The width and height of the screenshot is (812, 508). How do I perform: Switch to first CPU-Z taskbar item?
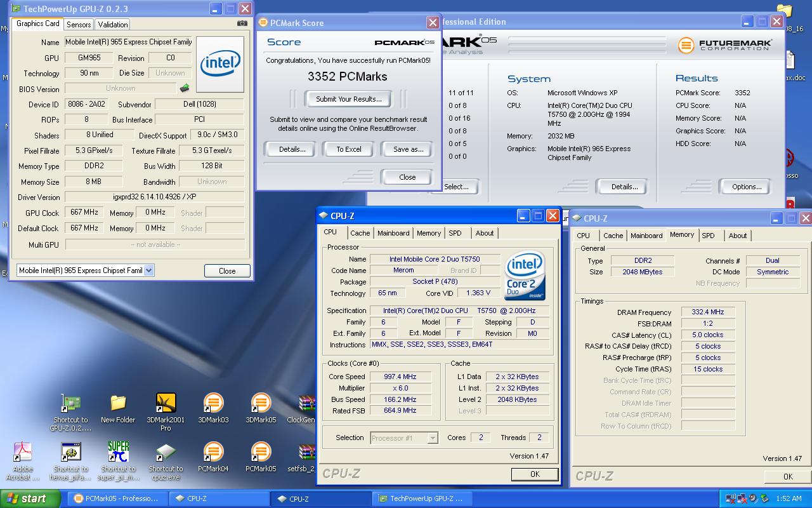coord(219,498)
